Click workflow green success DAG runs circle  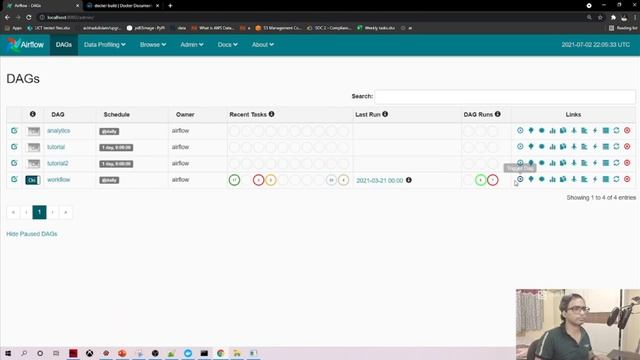coord(481,180)
